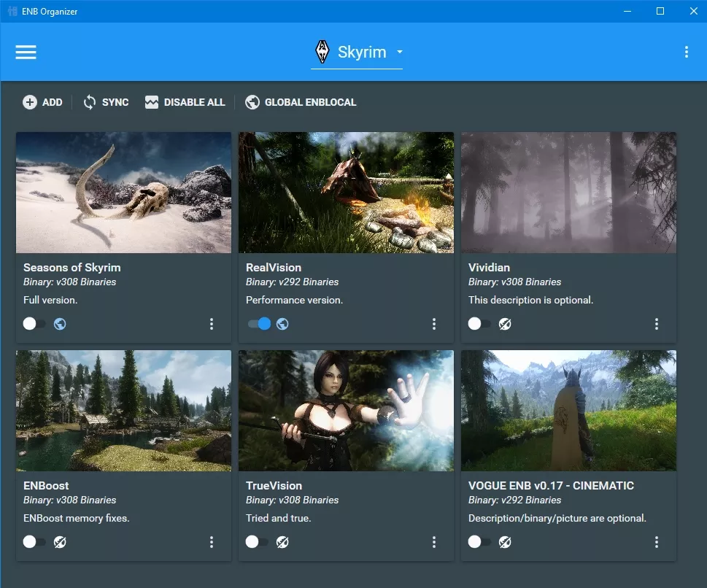Enable the TrueVision preset switch
This screenshot has height=588, width=707.
[257, 542]
